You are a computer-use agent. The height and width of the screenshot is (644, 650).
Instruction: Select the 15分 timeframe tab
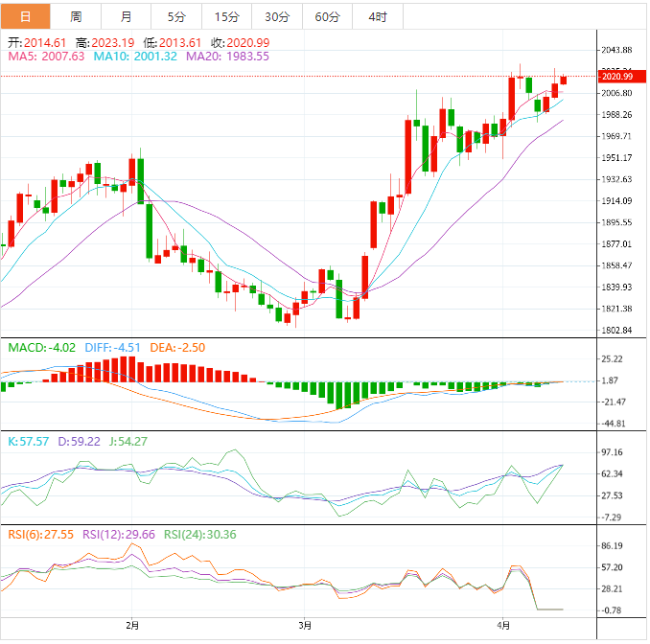tap(227, 17)
